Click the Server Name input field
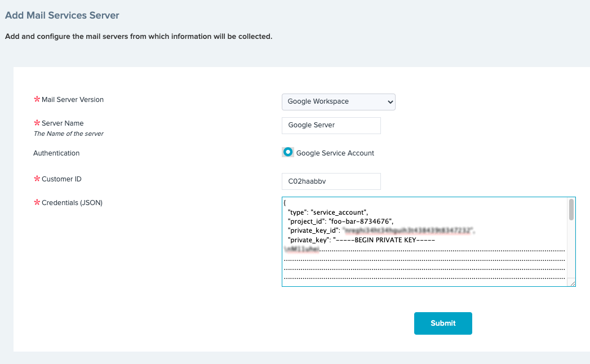 pos(331,125)
